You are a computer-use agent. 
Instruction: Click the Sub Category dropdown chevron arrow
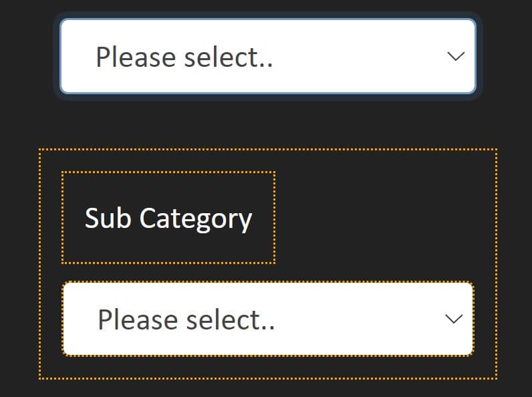click(454, 319)
